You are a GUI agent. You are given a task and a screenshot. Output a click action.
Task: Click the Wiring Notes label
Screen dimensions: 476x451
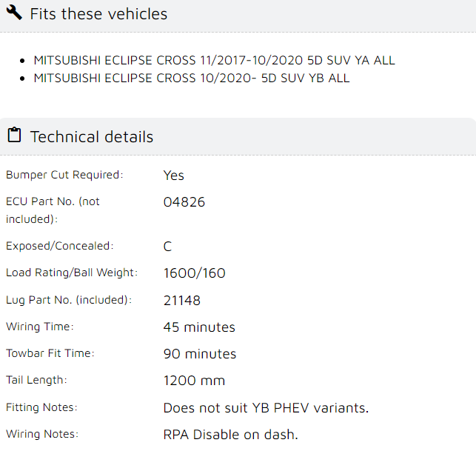pos(42,434)
